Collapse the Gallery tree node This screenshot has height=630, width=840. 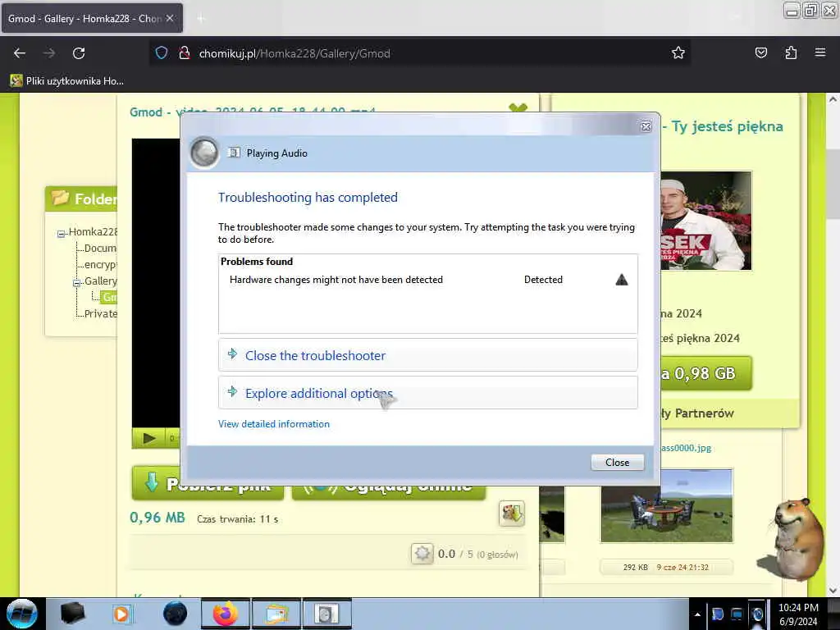(x=76, y=283)
